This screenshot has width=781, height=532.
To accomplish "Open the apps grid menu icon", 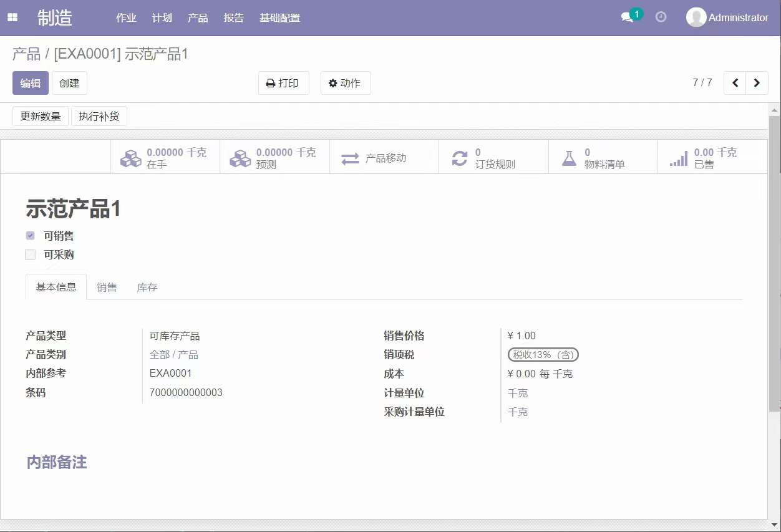I will tap(12, 17).
